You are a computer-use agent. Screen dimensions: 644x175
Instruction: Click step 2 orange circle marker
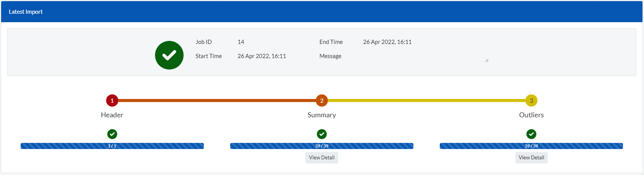point(322,101)
